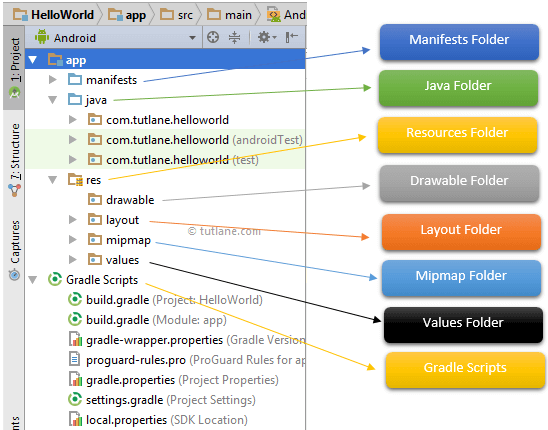
Task: Click the manifests folder icon
Action: pos(75,79)
